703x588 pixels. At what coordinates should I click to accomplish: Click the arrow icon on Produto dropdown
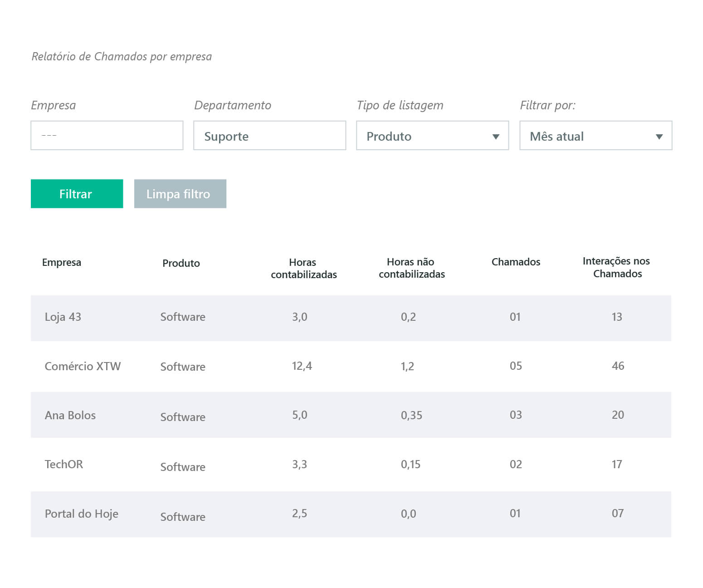496,137
